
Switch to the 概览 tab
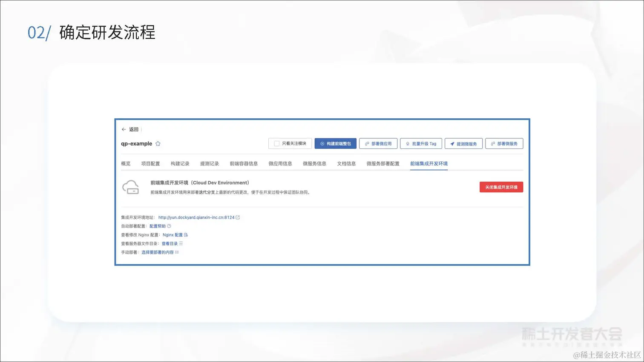pos(126,164)
